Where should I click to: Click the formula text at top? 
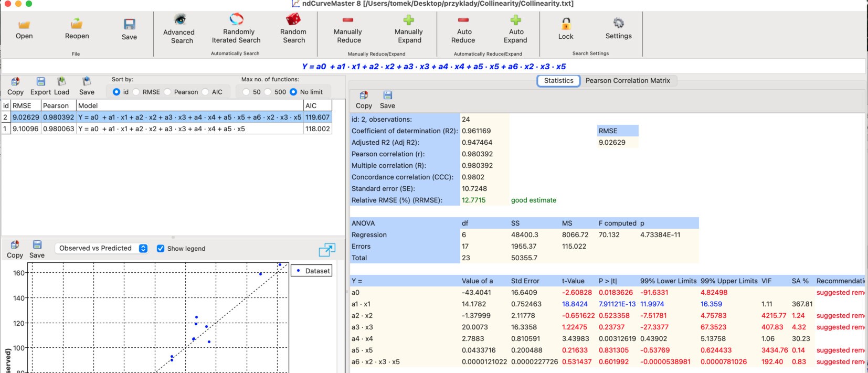tap(433, 67)
